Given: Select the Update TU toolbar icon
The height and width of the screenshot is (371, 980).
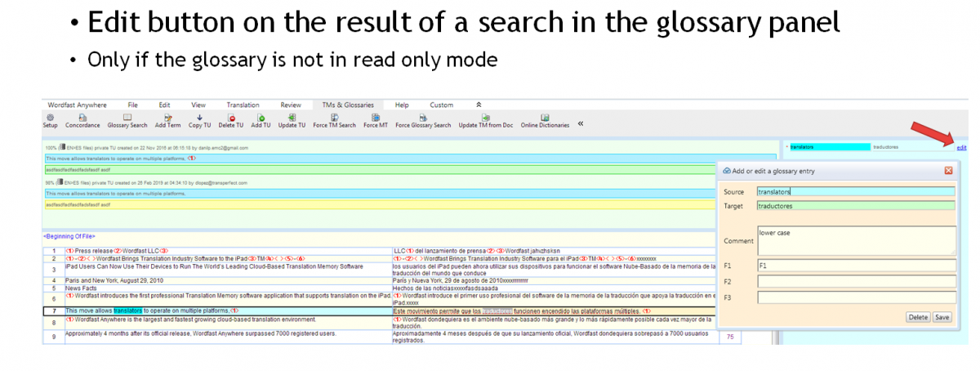Looking at the screenshot, I should [292, 118].
